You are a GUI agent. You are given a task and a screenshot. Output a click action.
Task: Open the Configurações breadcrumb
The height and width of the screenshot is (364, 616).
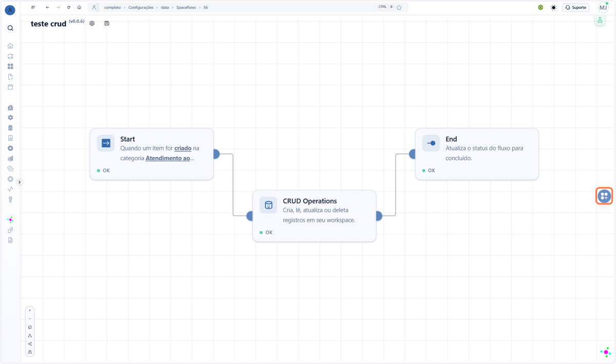(141, 8)
